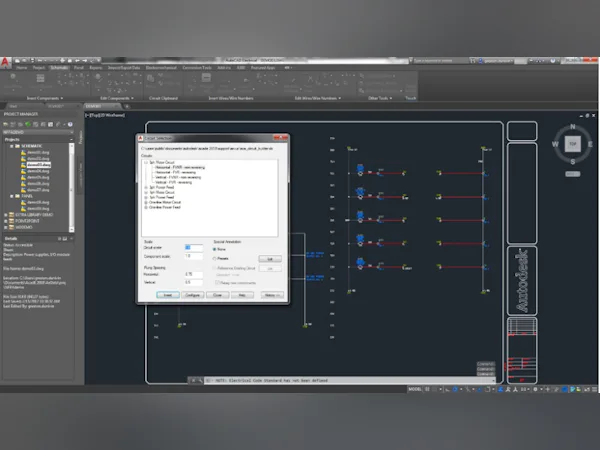Click the command line customize icon
Screen dimensions: 600x450
pos(200,380)
